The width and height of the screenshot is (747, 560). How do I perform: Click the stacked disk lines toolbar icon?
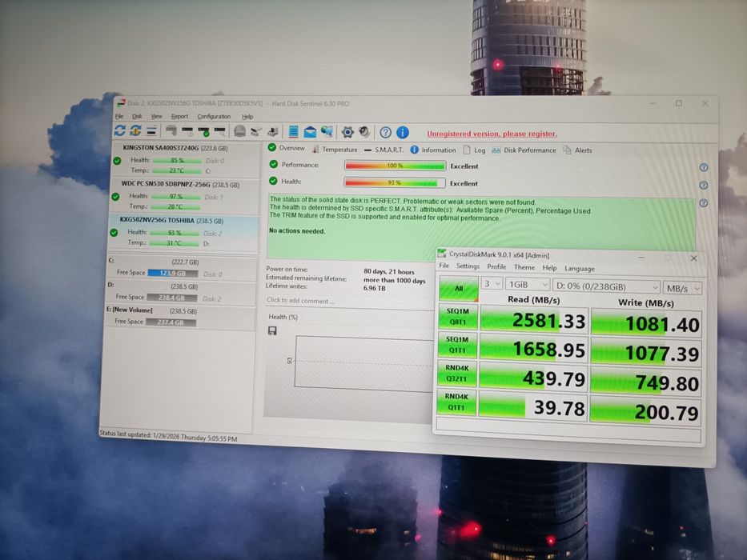point(151,130)
